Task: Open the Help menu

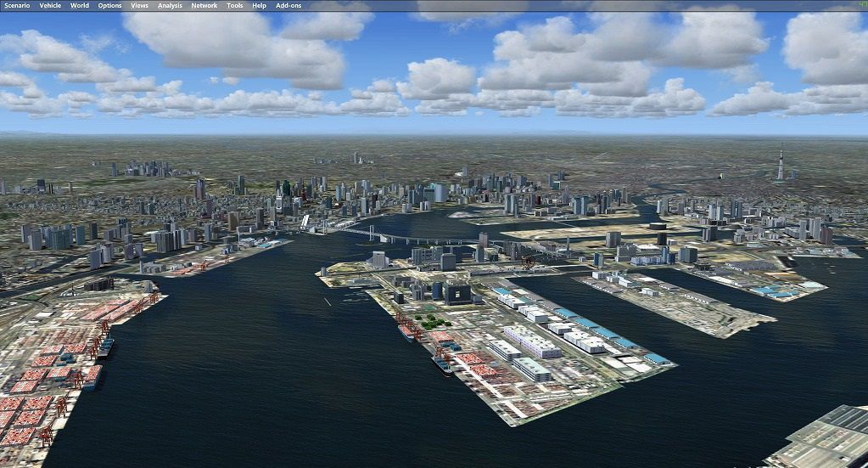Action: click(x=259, y=6)
